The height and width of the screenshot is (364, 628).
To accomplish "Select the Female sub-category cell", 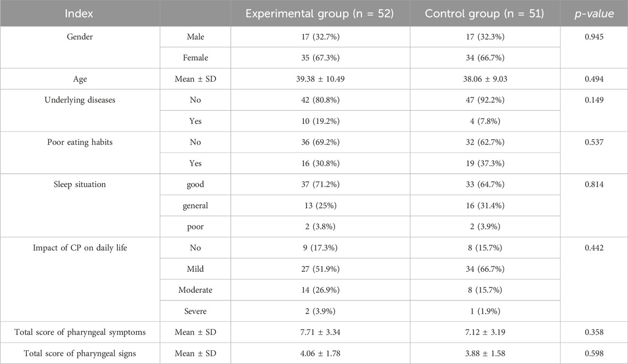I will tap(195, 58).
